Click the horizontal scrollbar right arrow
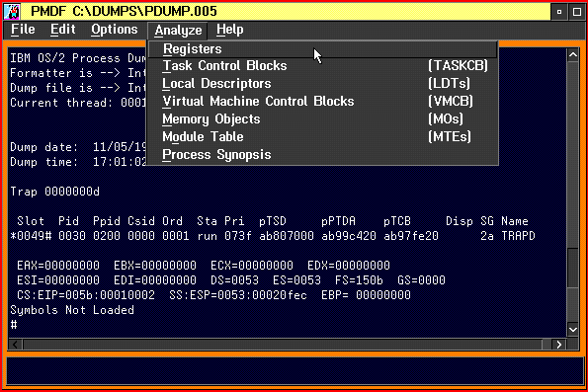Screen dimensions: 588x392 click(x=558, y=345)
